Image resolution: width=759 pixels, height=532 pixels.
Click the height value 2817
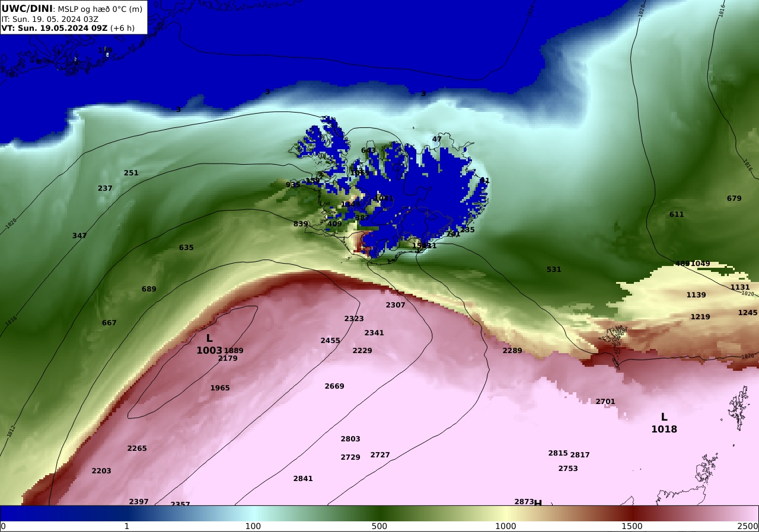580,455
